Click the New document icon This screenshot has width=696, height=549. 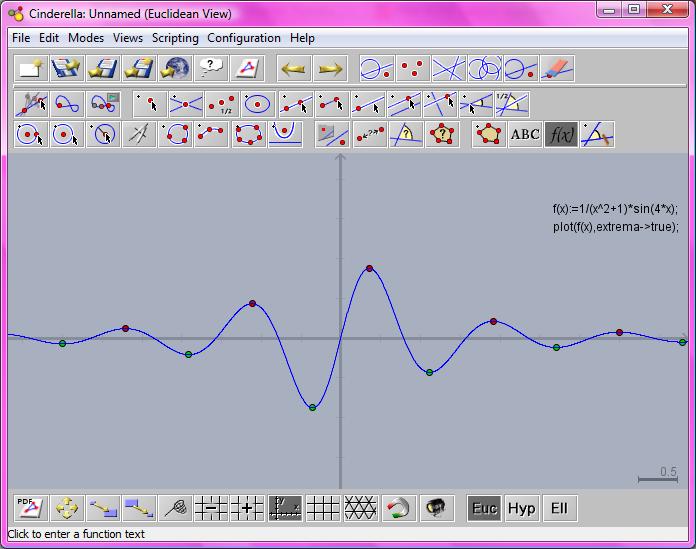(30, 69)
